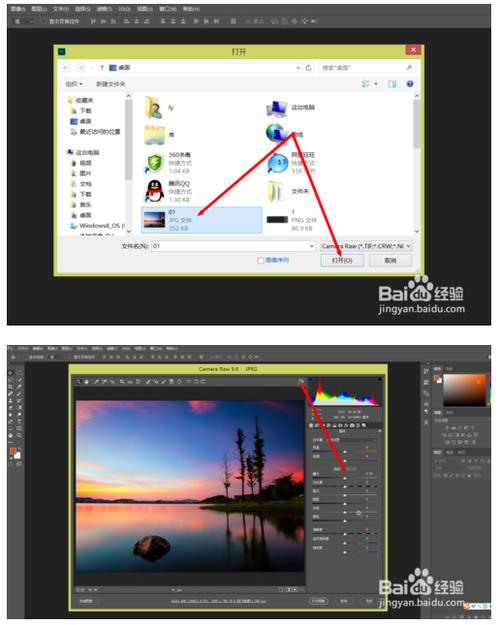The image size is (500, 625).
Task: Go back in the Open dialog
Action: pyautogui.click(x=66, y=68)
